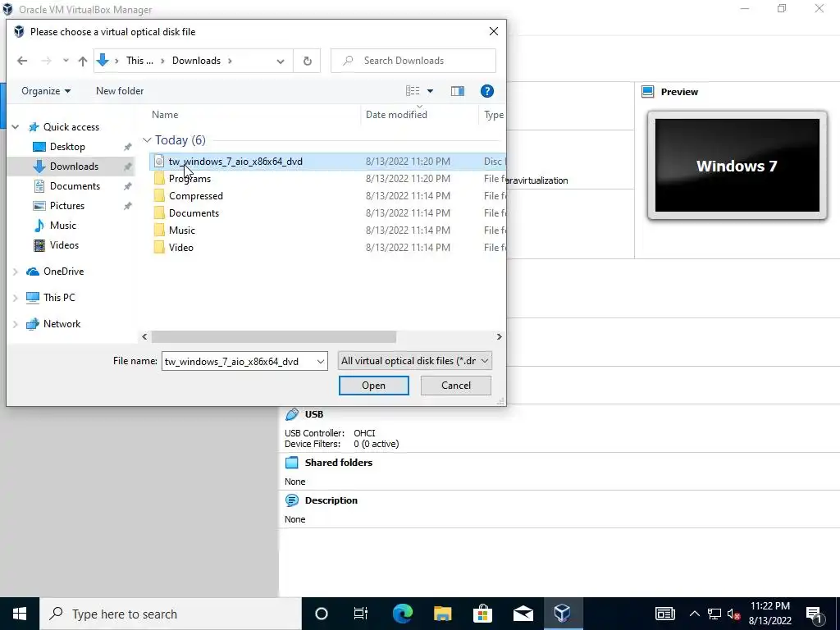Select Desktop in Quick access
Viewport: 840px width, 630px height.
tap(67, 147)
